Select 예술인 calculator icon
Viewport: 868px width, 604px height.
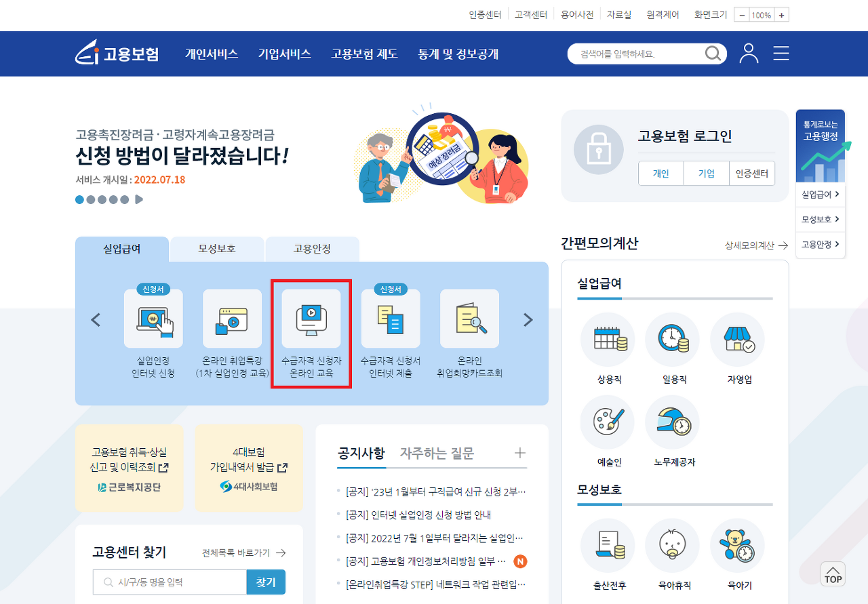[608, 422]
